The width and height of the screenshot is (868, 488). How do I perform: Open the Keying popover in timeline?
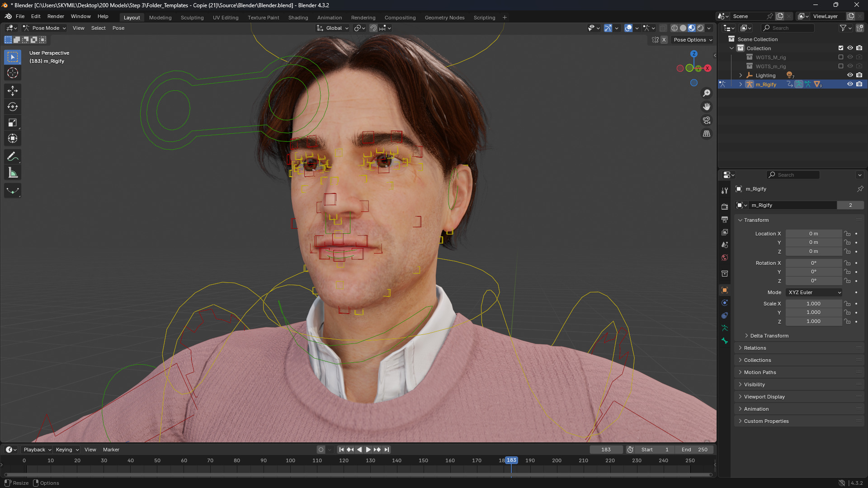[x=67, y=450]
